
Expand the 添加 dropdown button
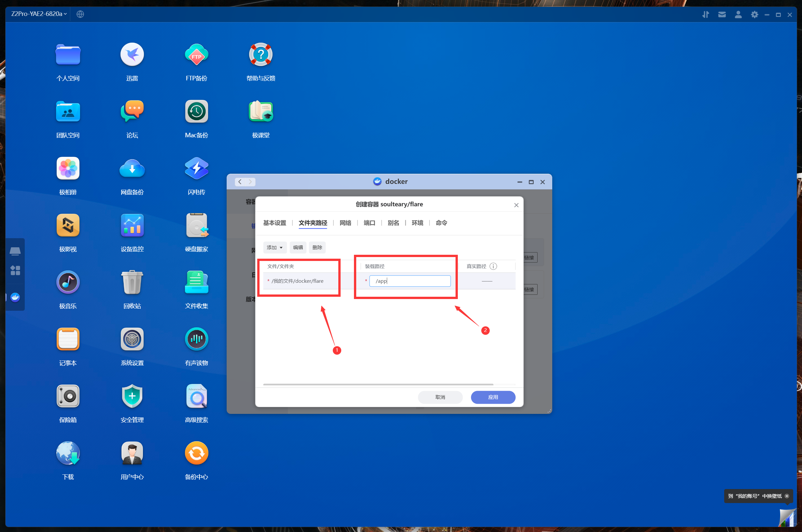[275, 248]
